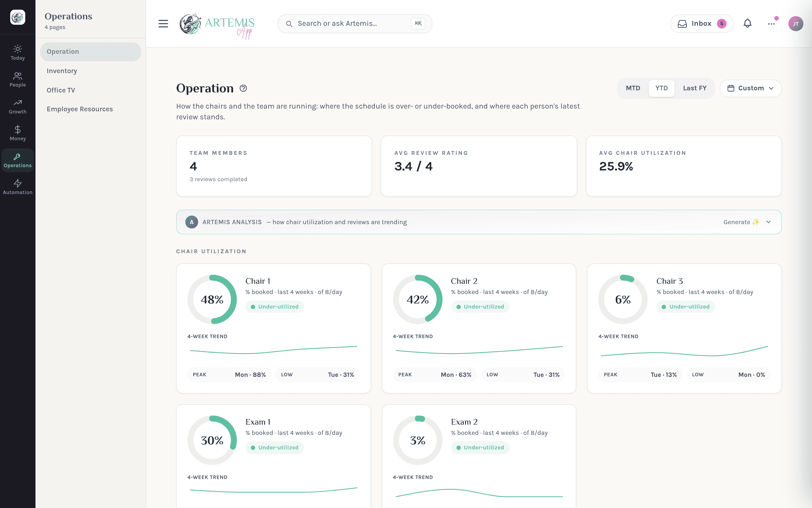Open the more options ellipsis menu
This screenshot has height=508, width=812.
[771, 24]
